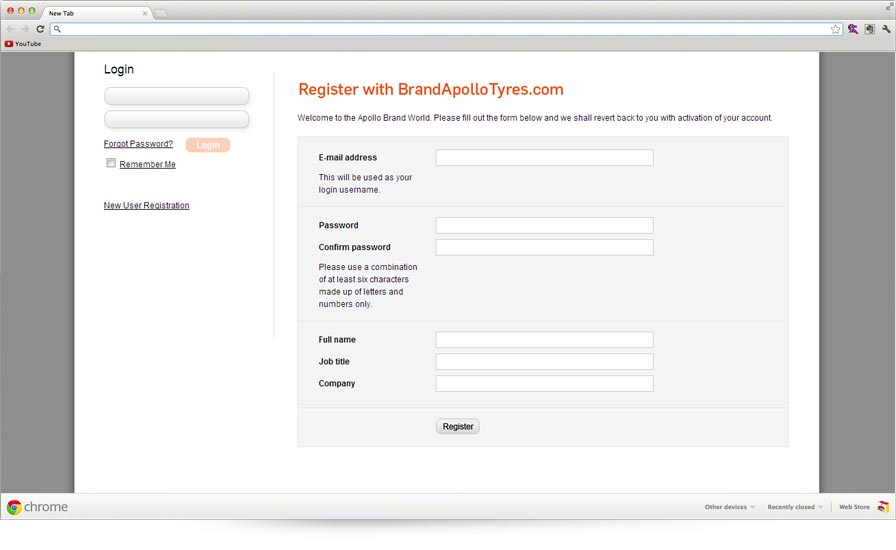Click the browser back arrow
The width and height of the screenshot is (896, 550).
point(10,29)
